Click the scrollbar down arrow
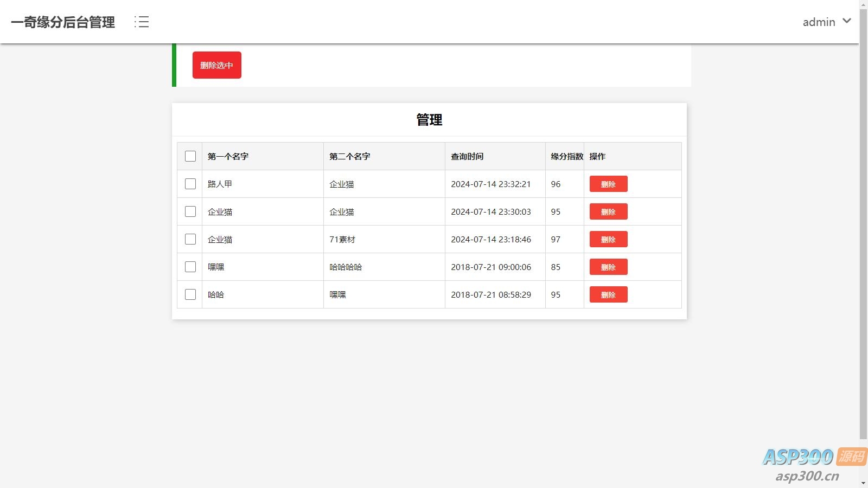The height and width of the screenshot is (488, 868). point(863,483)
